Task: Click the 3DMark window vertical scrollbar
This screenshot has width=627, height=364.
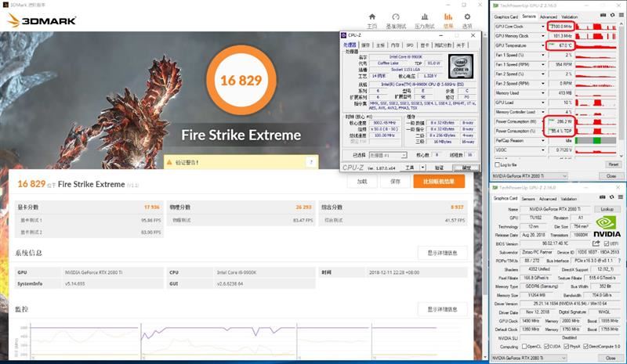Action: [x=485, y=196]
